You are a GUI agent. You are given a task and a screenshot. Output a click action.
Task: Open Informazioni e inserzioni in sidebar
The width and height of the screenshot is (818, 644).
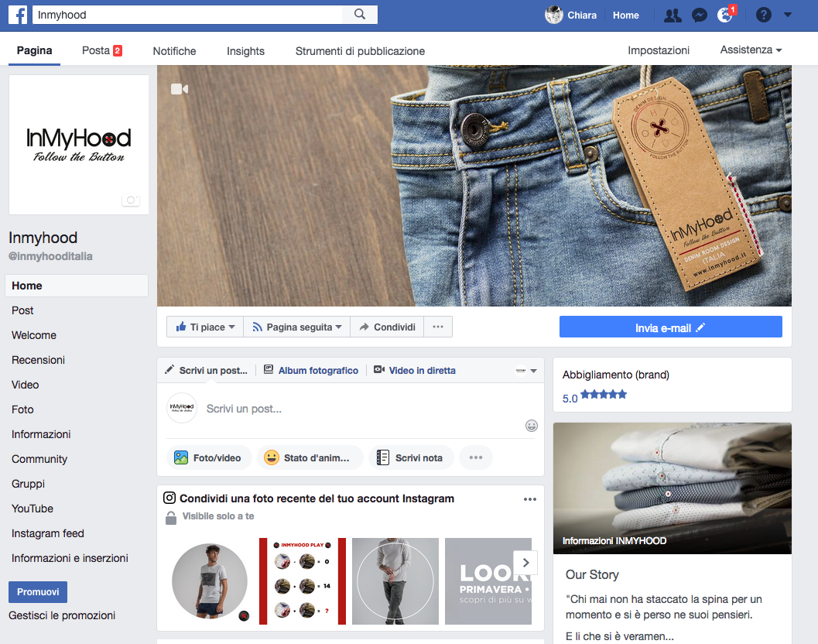click(70, 558)
